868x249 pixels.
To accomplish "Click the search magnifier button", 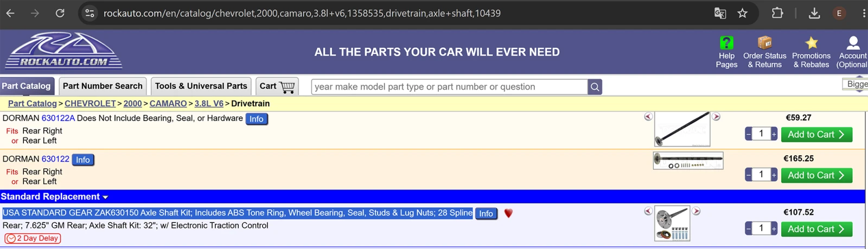I will (595, 87).
